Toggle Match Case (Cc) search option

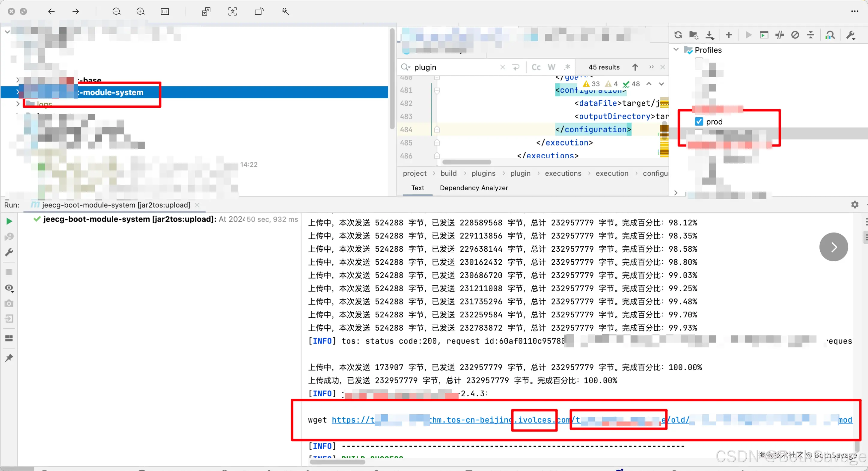(536, 67)
